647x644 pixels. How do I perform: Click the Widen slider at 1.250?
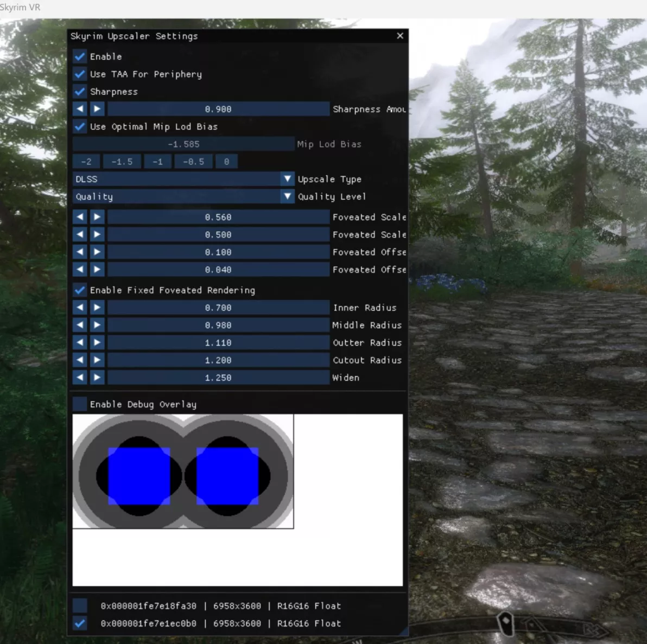coord(218,378)
